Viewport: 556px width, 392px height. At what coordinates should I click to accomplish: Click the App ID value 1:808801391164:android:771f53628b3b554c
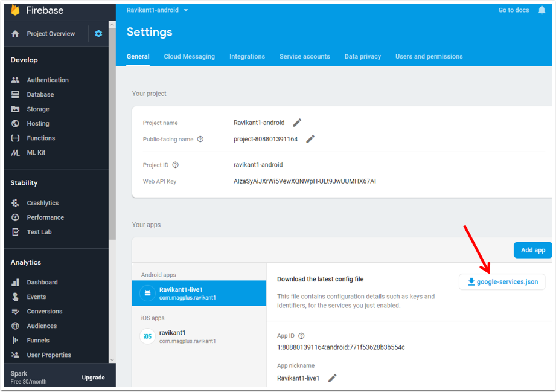coord(340,347)
